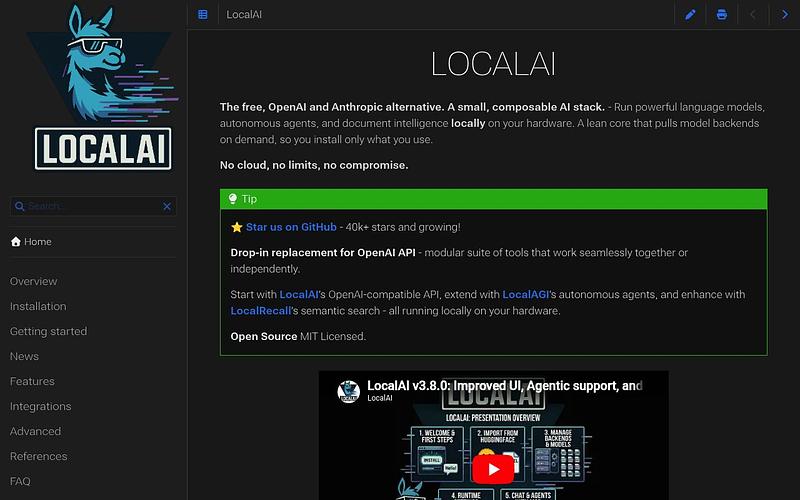
Task: Open Getting started section
Action: tap(48, 331)
